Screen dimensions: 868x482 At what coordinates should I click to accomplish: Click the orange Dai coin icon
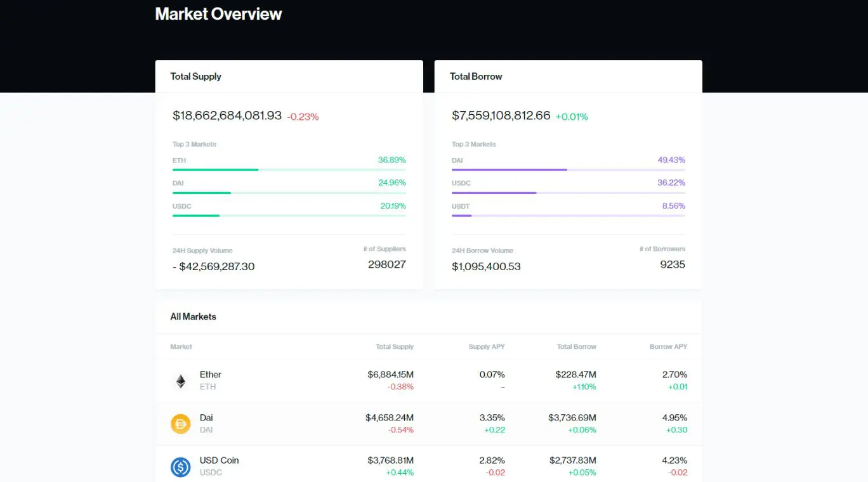click(x=181, y=424)
